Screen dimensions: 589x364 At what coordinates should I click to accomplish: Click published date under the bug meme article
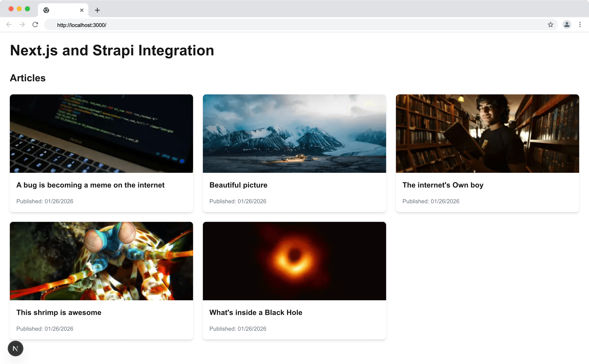click(x=45, y=201)
